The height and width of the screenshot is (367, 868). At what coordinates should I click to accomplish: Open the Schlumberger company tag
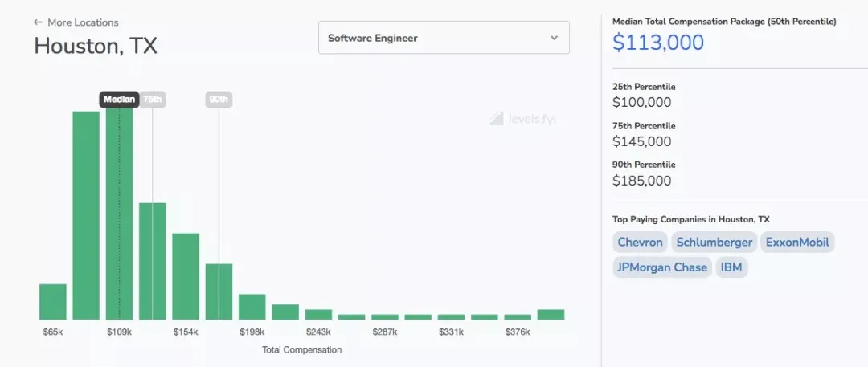[x=714, y=242]
